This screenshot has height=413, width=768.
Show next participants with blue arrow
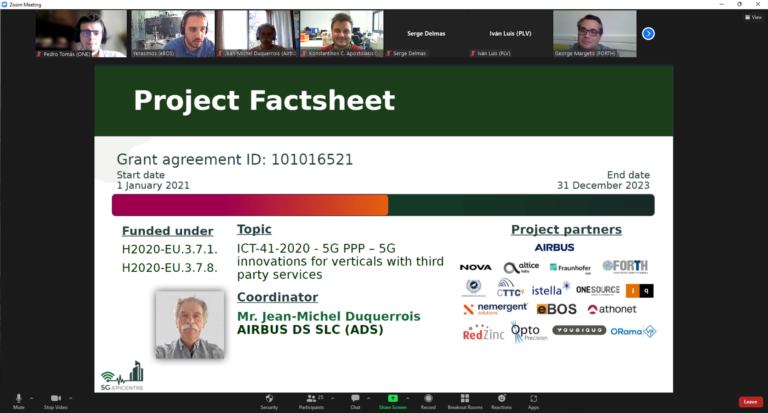click(648, 33)
